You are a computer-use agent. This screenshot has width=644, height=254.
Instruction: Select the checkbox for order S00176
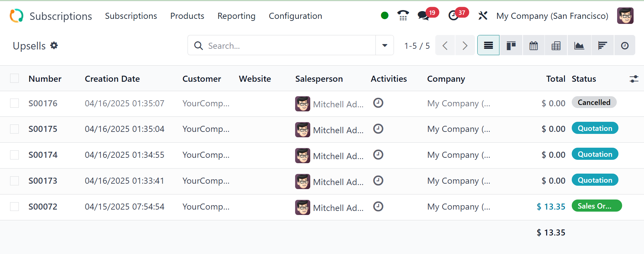(14, 103)
